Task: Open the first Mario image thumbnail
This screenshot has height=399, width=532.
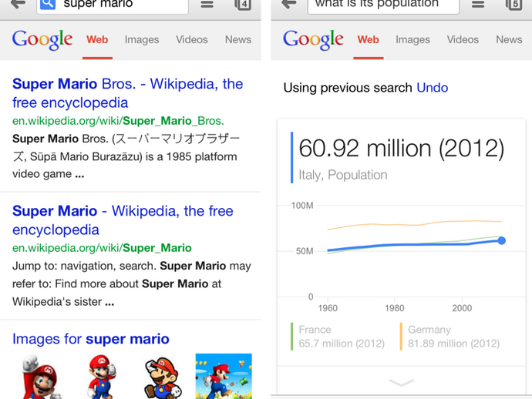Action: (x=40, y=376)
